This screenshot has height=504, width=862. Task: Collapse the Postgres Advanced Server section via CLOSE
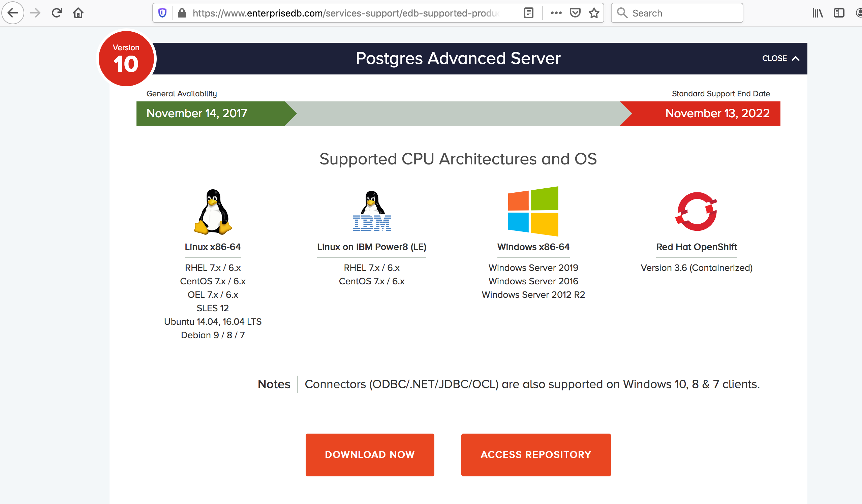[780, 59]
